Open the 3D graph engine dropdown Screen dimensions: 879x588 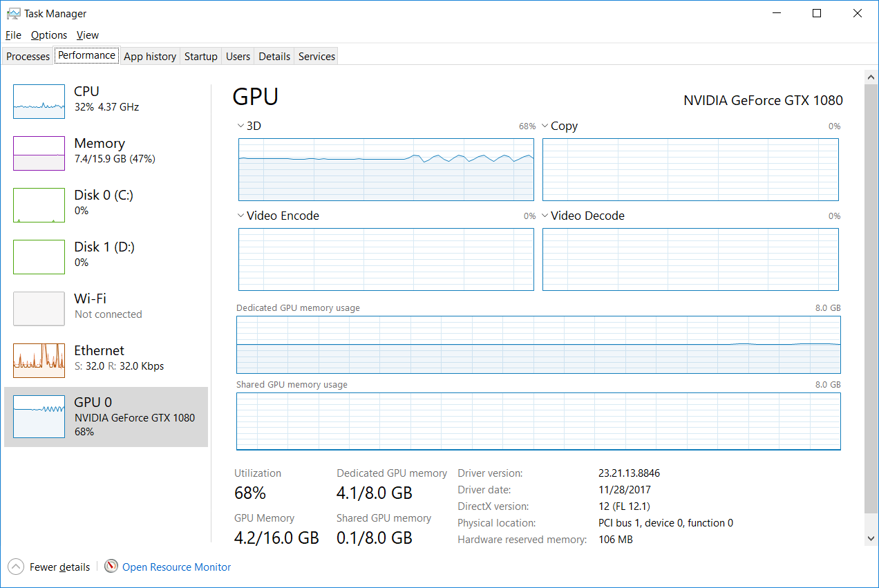[240, 126]
